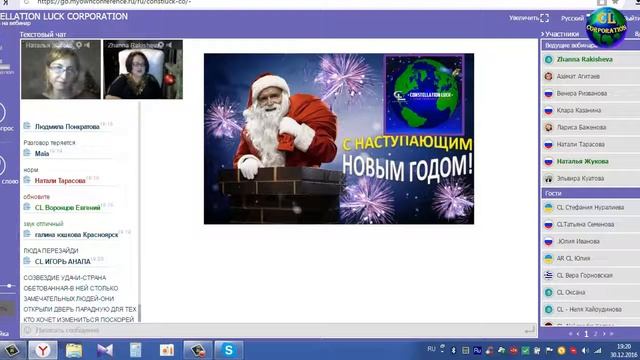
Task: Click avatar icon beside Азамат Агитаев
Action: (549, 76)
